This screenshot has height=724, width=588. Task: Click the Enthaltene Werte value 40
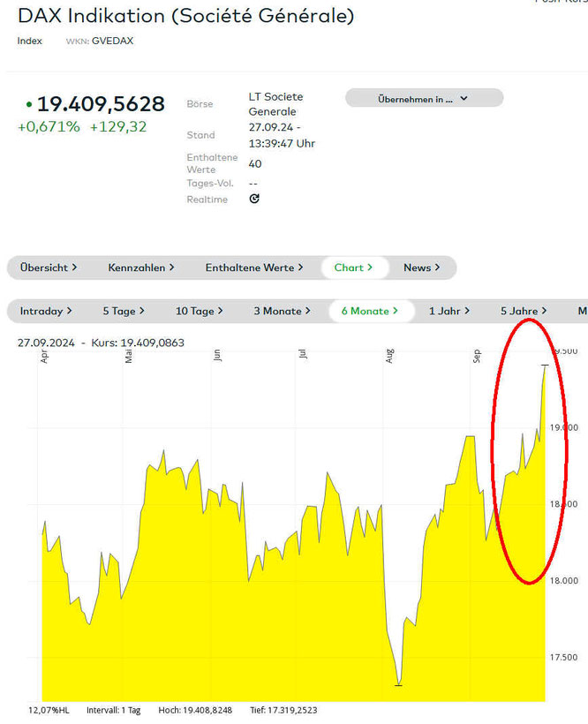pos(255,163)
